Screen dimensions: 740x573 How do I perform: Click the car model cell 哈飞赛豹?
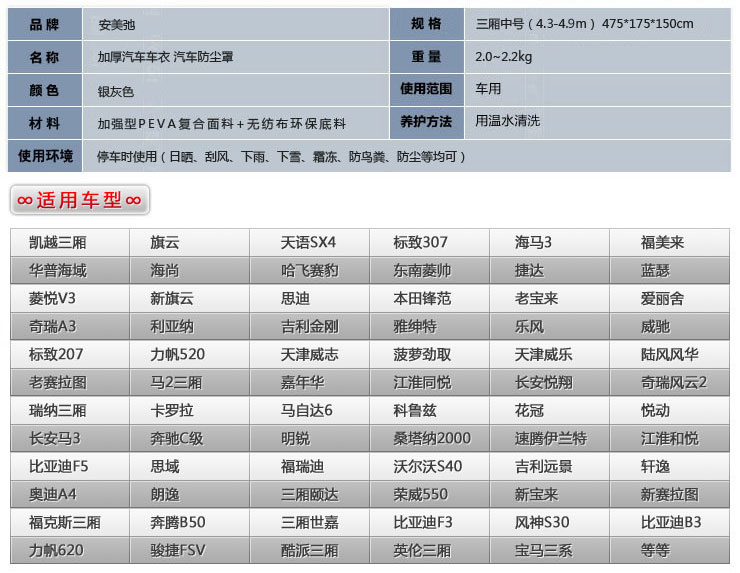pos(310,270)
